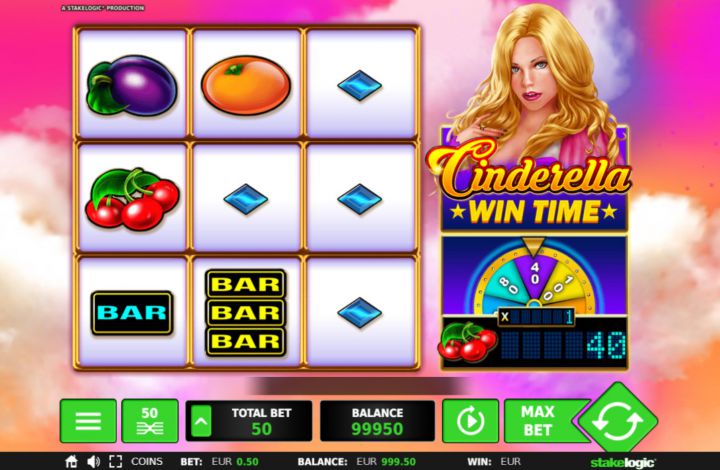Go to home via the house icon

[71, 461]
